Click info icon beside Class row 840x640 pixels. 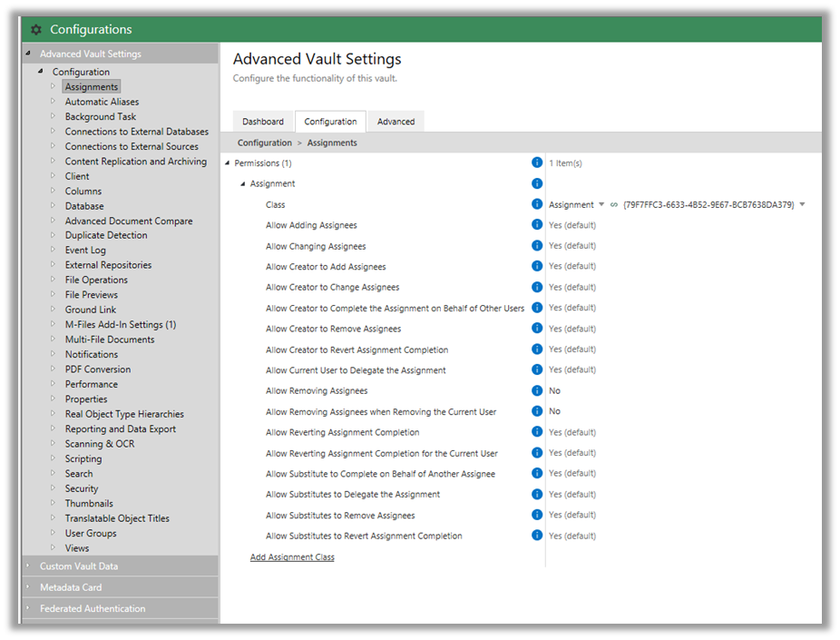point(537,204)
